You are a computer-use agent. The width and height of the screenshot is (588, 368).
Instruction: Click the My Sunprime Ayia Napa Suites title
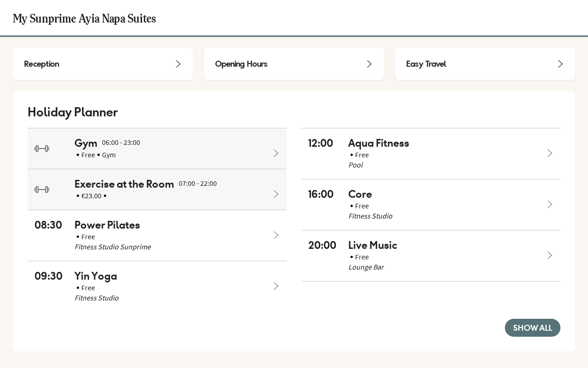click(x=85, y=19)
